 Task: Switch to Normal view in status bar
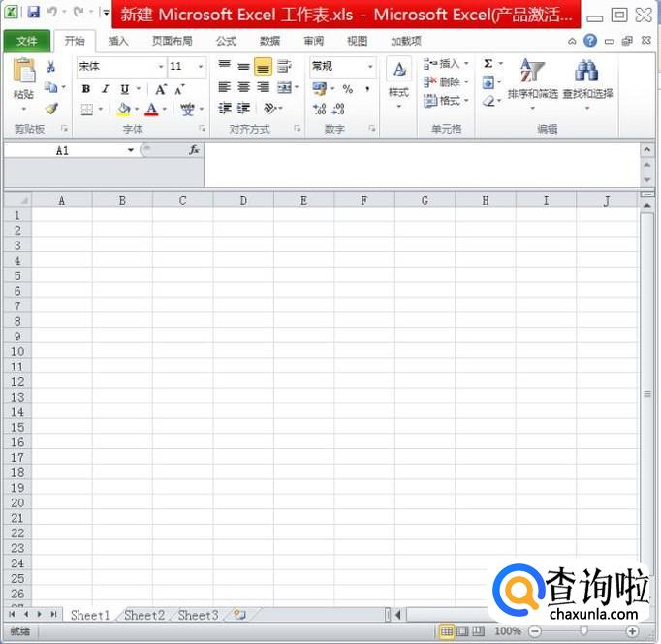coord(447,631)
